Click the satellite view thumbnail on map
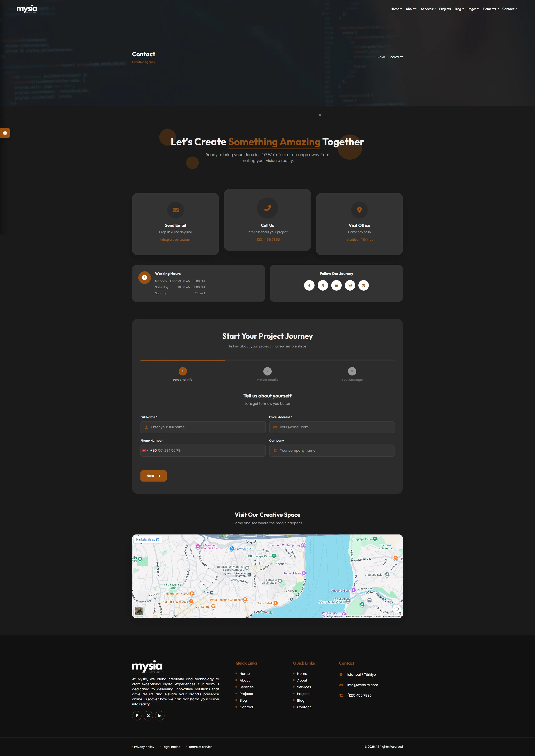The width and height of the screenshot is (535, 756). [139, 611]
